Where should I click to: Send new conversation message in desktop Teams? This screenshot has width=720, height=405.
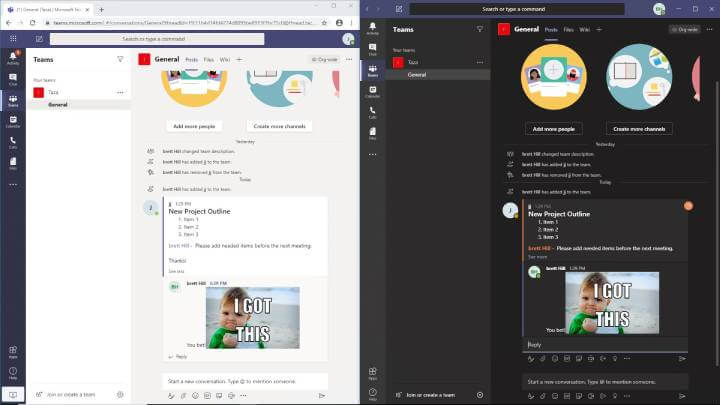pyautogui.click(x=682, y=396)
